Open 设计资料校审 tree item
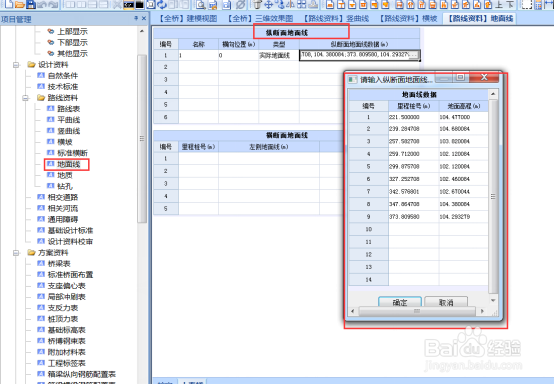Screen dimensions: 554x385 click(x=65, y=242)
